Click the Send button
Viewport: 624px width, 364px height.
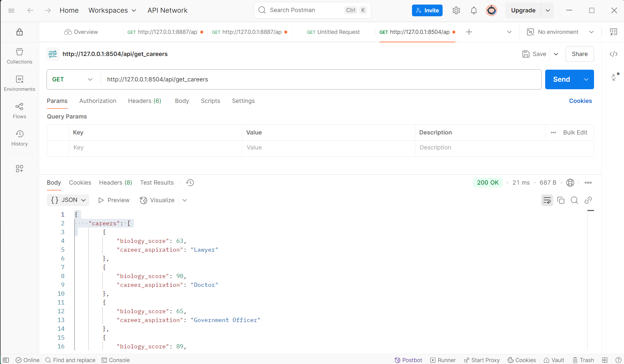click(x=561, y=79)
